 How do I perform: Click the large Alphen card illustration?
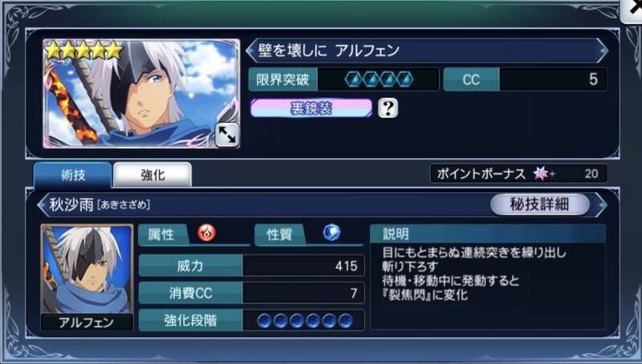pyautogui.click(x=141, y=93)
